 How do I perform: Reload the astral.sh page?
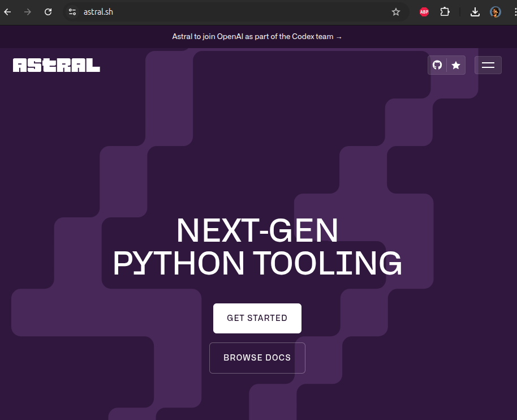pyautogui.click(x=48, y=12)
